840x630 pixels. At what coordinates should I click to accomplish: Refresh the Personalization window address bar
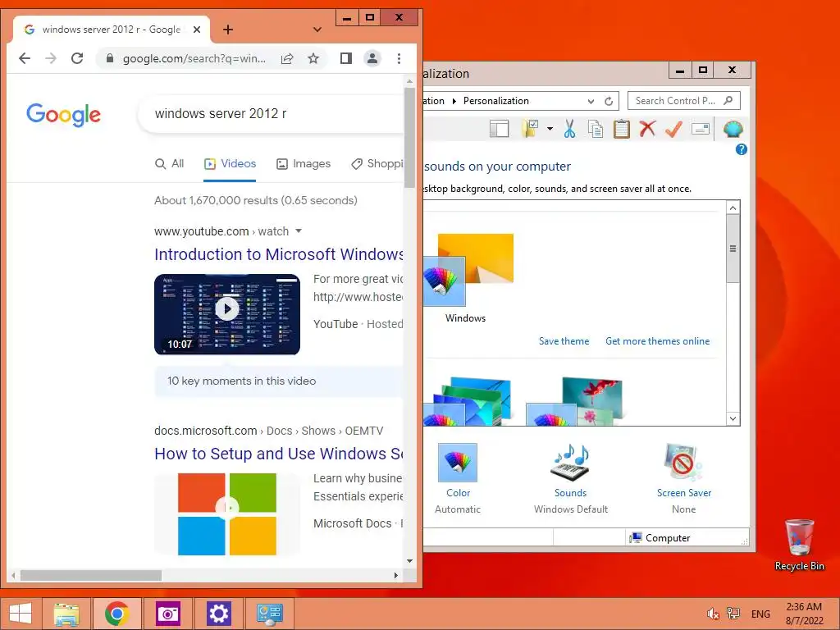(609, 101)
